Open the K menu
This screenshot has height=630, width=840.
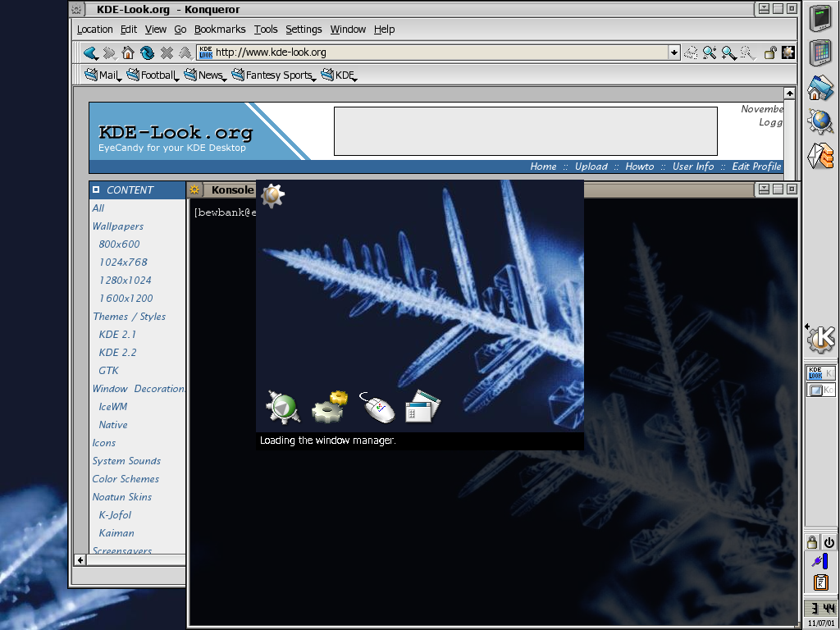821,339
